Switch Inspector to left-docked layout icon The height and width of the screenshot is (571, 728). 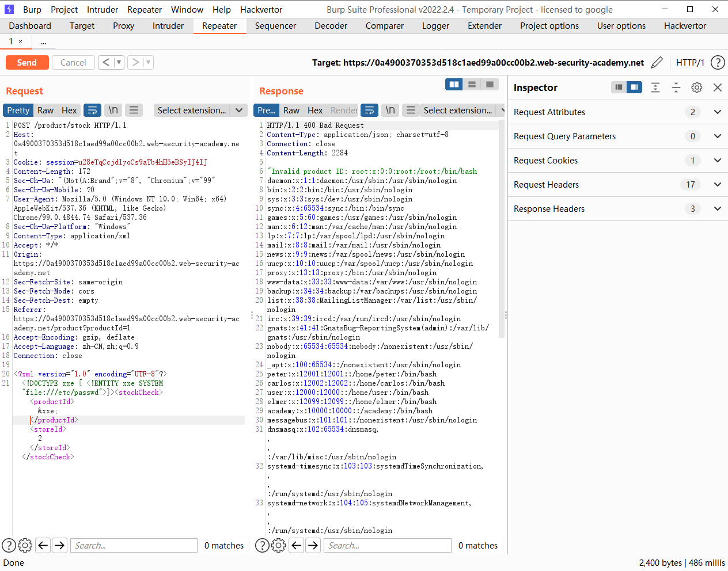pos(619,87)
